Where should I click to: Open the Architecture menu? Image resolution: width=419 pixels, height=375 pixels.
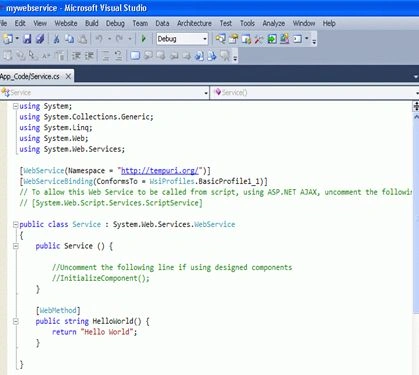click(194, 23)
